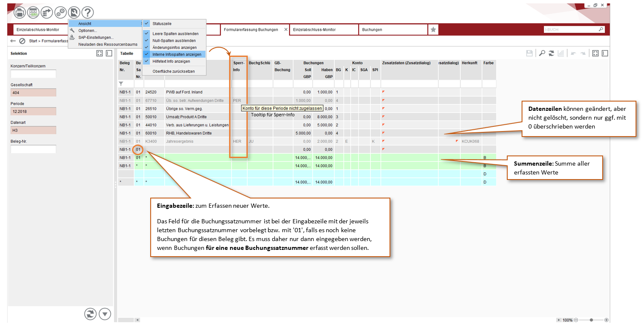This screenshot has width=644, height=327.
Task: Toggle the Statuszeile option
Action: tap(174, 24)
